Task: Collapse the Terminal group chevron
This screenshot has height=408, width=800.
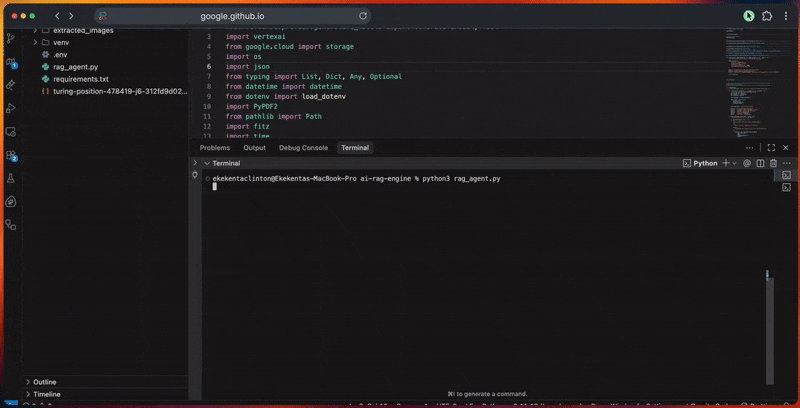Action: pos(206,163)
